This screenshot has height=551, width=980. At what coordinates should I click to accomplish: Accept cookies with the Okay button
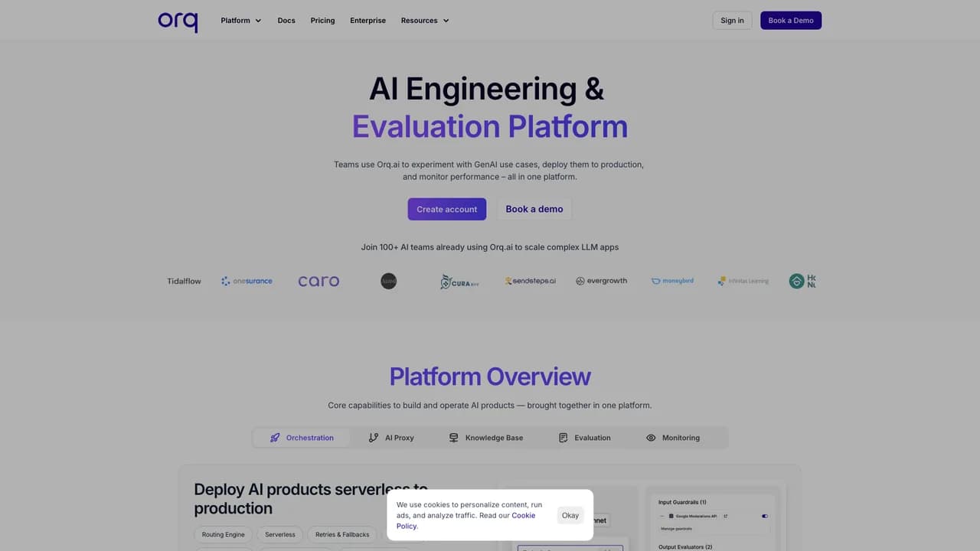coord(570,515)
